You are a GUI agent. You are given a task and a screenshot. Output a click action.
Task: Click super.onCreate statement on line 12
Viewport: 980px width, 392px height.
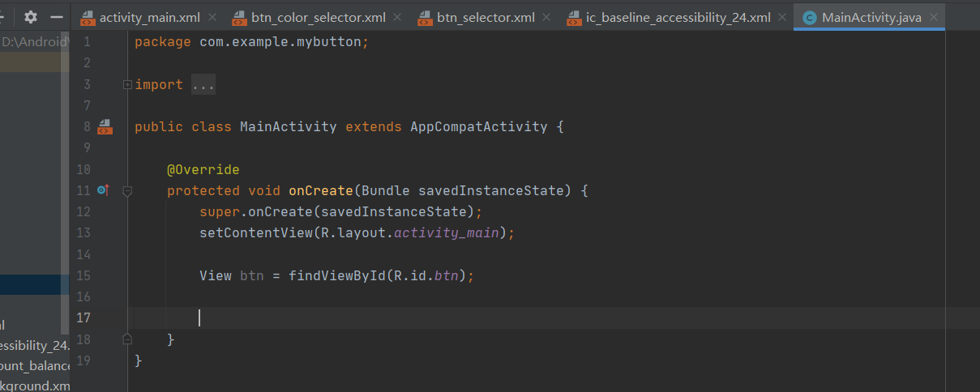click(341, 211)
